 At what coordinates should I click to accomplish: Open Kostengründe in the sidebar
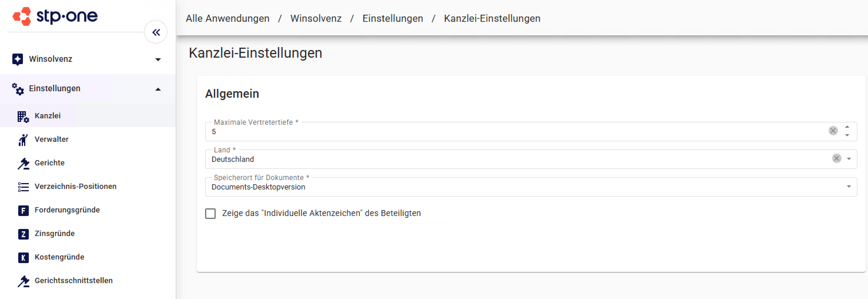pos(88,257)
